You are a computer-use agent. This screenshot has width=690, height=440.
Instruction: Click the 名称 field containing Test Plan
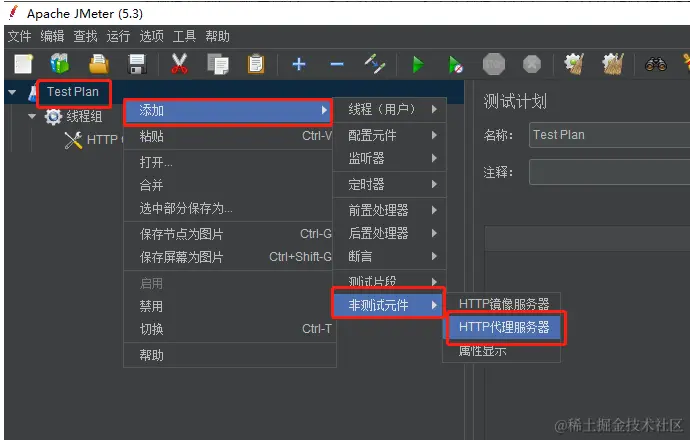[x=609, y=135]
